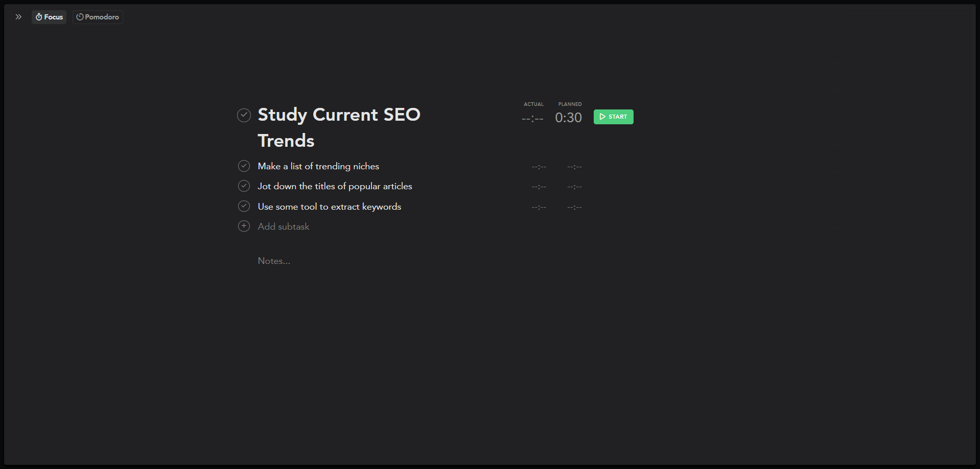
Task: Start the task timer with START button
Action: [x=613, y=117]
